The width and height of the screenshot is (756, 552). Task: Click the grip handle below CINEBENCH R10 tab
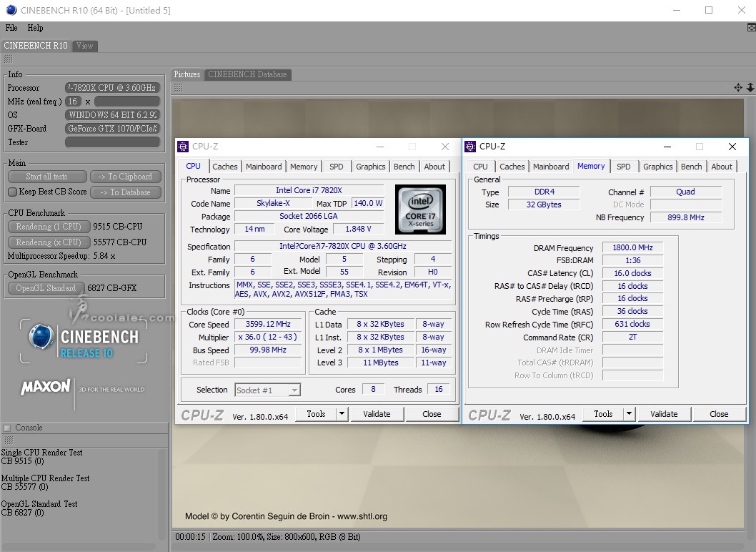tap(8, 59)
